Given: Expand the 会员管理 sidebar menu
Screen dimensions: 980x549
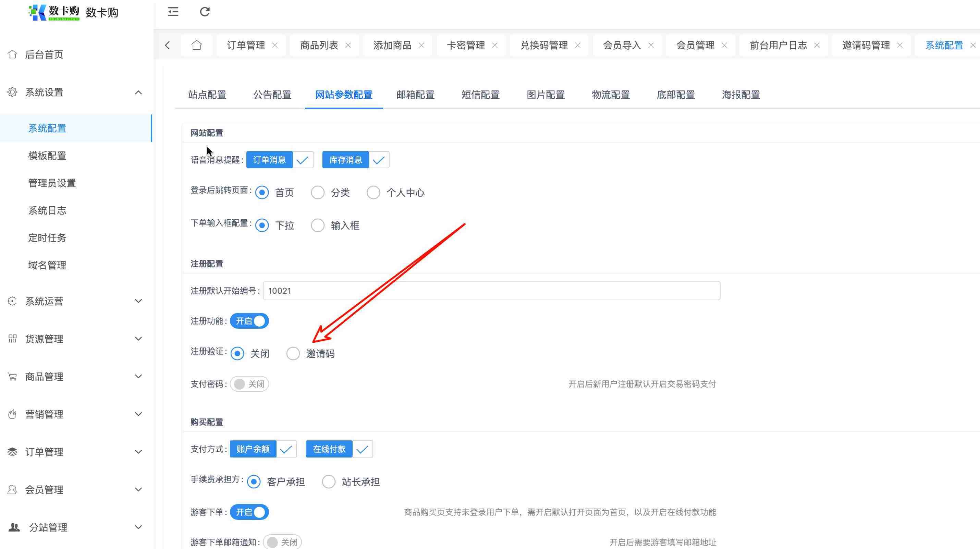Looking at the screenshot, I should click(138, 489).
